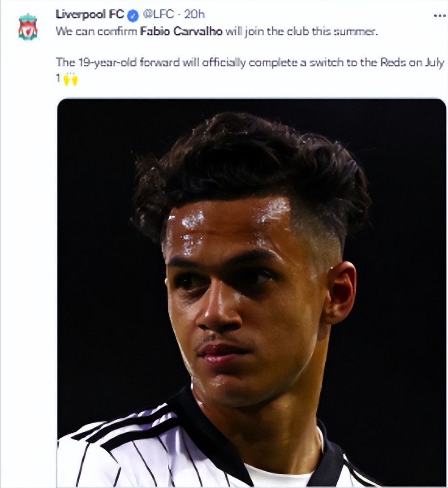Open the tweet's three-dot more menu
Screen dimensions: 448x488
pyautogui.click(x=439, y=16)
